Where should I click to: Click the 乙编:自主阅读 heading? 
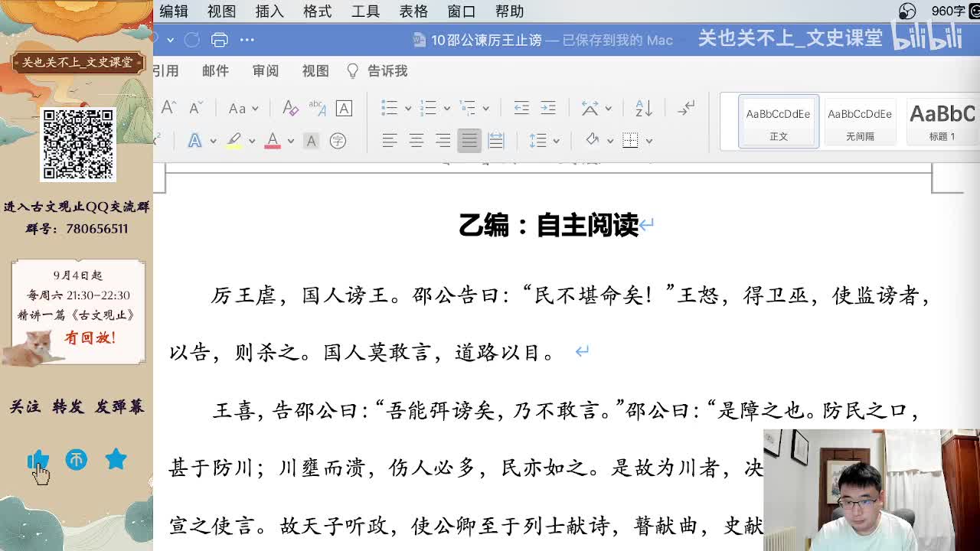[x=548, y=225]
